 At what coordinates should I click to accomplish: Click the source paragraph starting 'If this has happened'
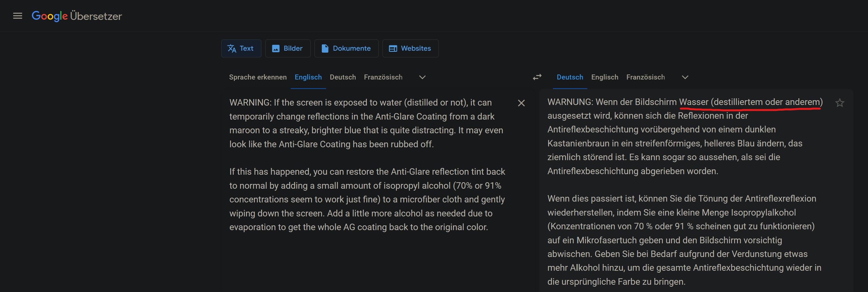coord(367,199)
